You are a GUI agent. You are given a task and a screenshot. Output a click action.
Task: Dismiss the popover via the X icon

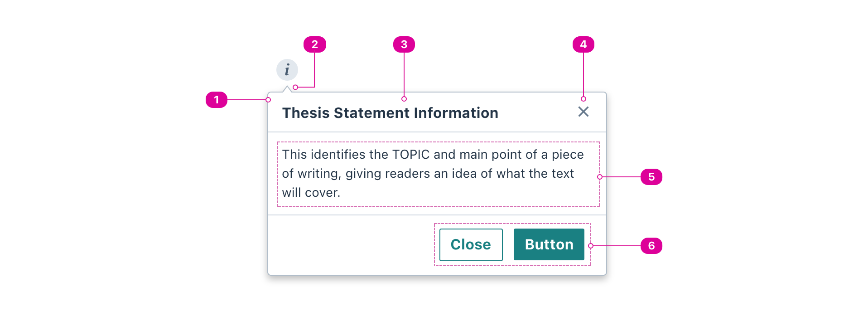point(583,112)
